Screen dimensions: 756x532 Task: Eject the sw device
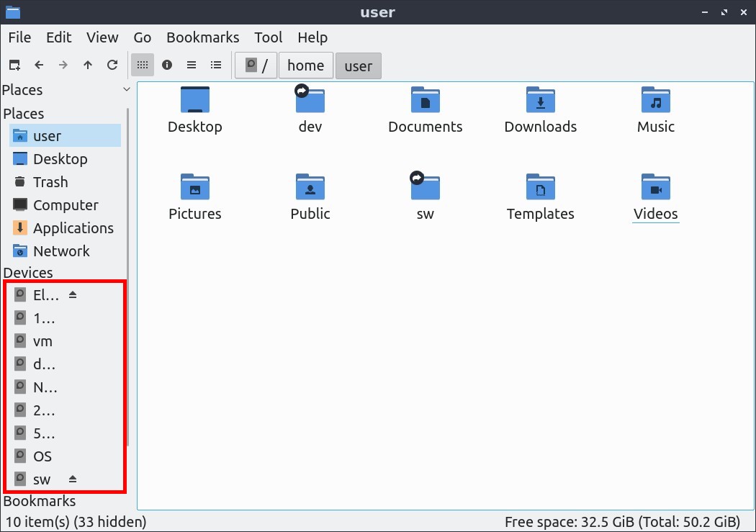pyautogui.click(x=72, y=479)
